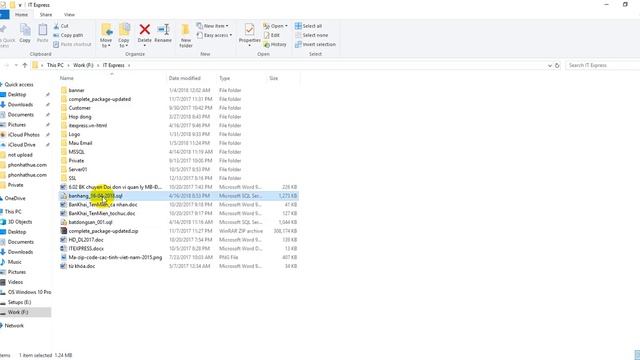Select iCloud Drive in navigation pane
This screenshot has width=640, height=360.
pyautogui.click(x=22, y=145)
